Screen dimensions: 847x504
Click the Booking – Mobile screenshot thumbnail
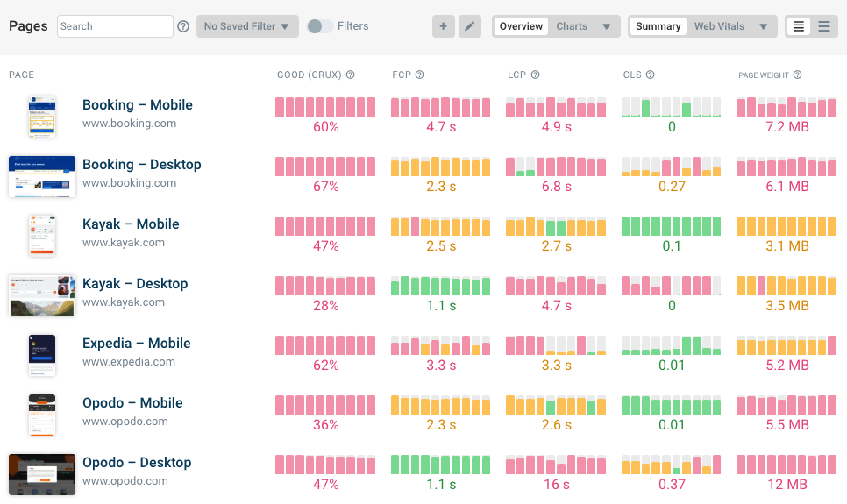[42, 117]
